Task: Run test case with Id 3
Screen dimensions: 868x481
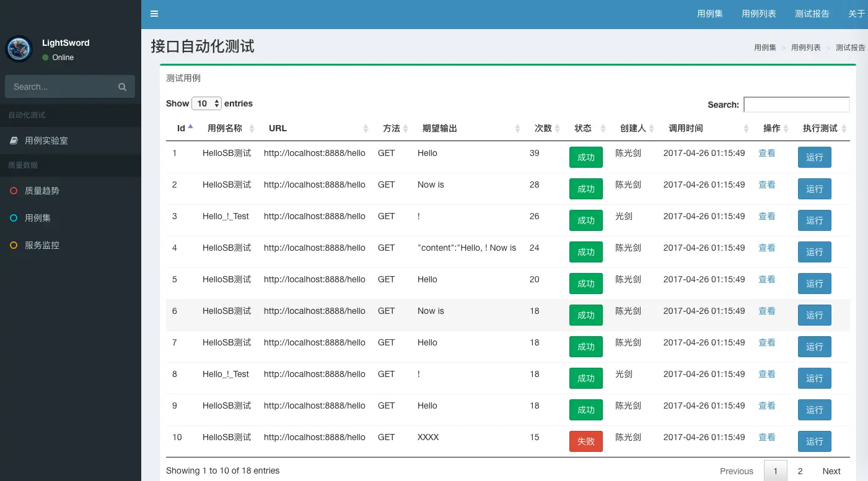Action: pos(815,220)
